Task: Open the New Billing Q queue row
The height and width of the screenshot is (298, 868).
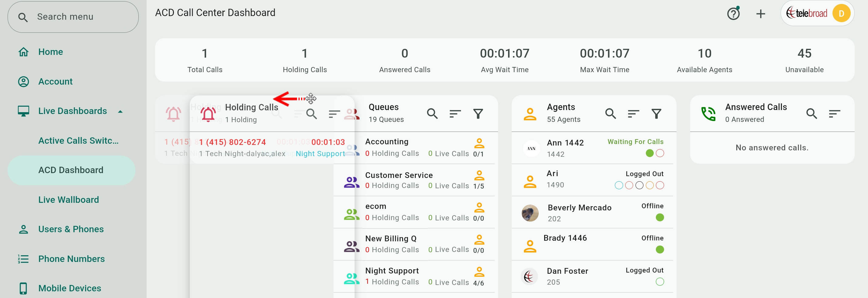Action: coord(414,244)
